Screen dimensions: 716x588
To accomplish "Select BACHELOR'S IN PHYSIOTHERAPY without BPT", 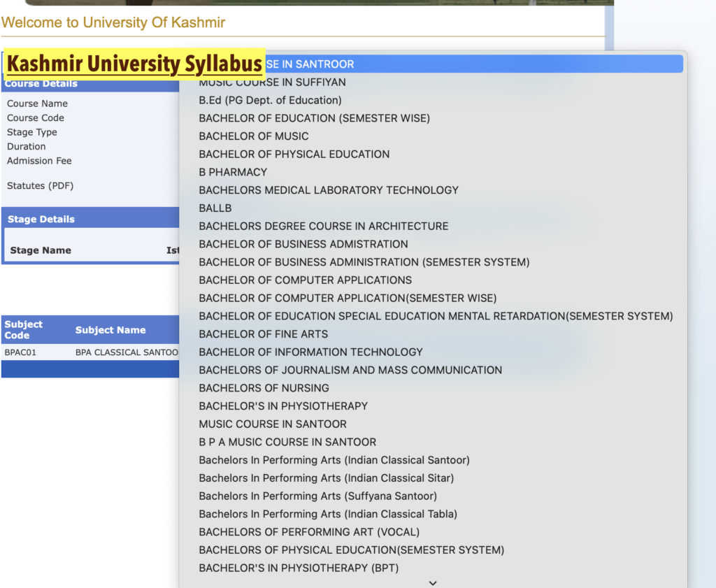I will 432,406.
